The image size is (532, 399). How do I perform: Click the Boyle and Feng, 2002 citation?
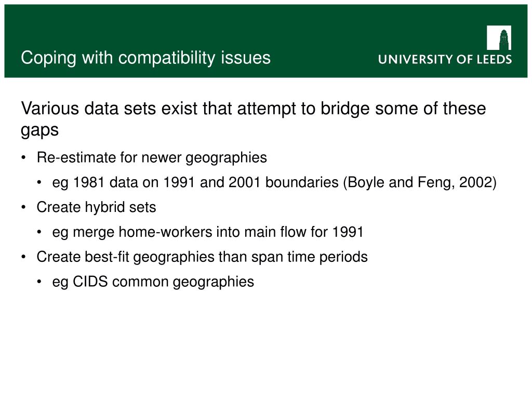420,182
